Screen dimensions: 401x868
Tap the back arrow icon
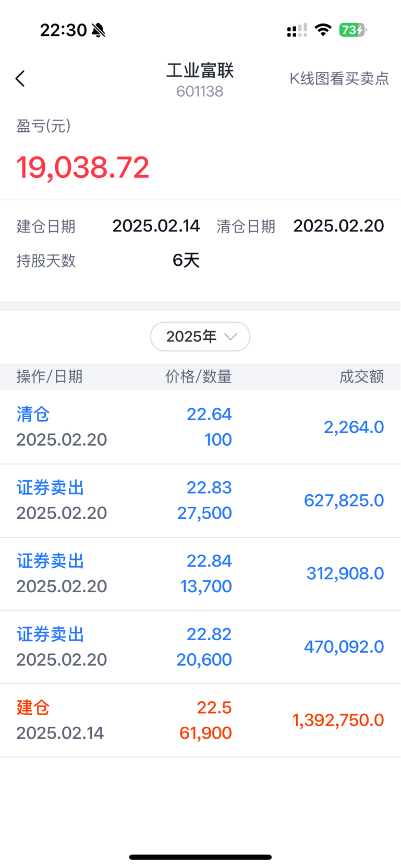[x=20, y=79]
